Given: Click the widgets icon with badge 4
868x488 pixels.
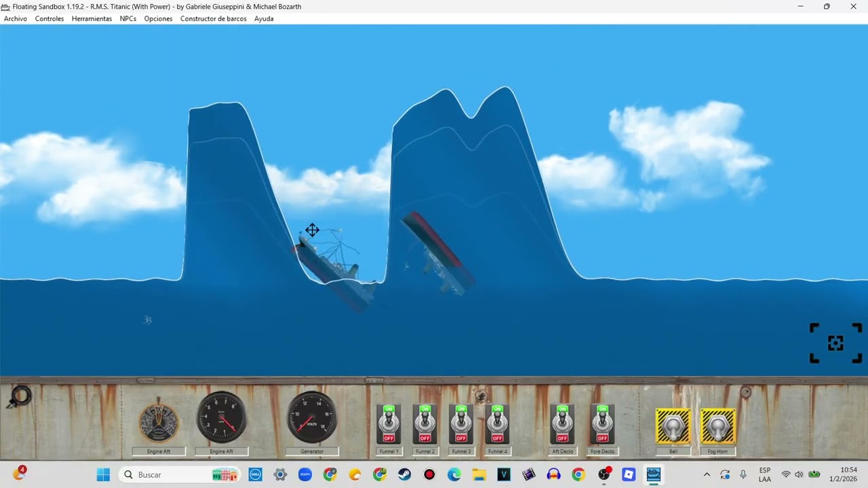Looking at the screenshot, I should [18, 474].
